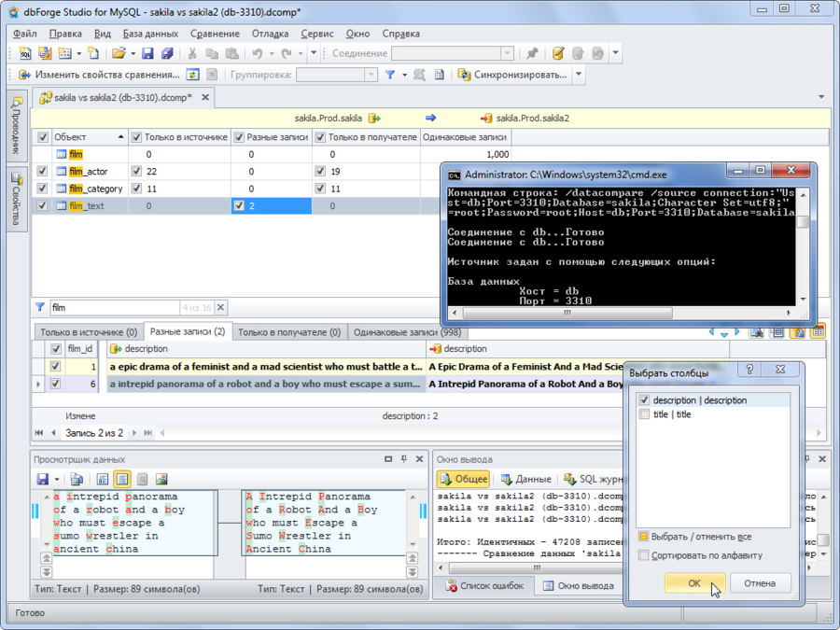Click the Copy icon in main toolbar

click(x=212, y=53)
